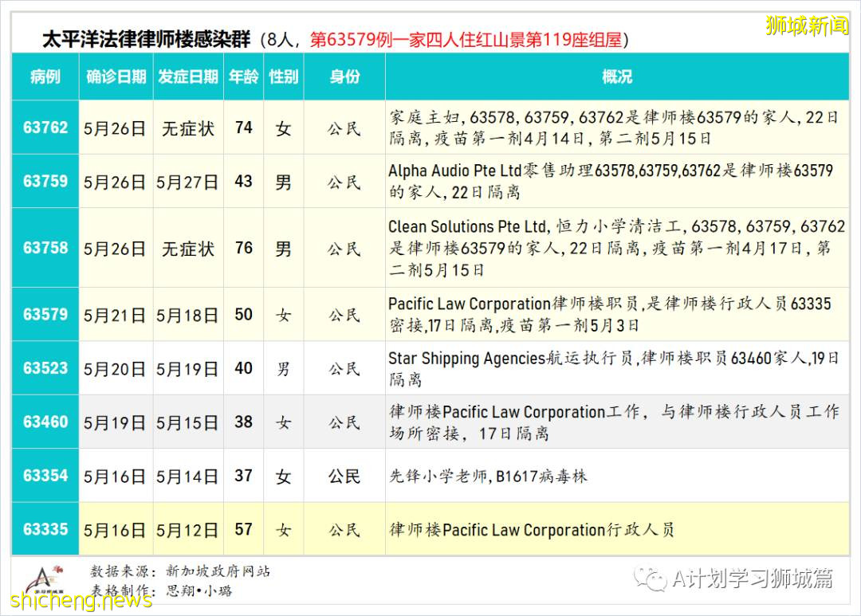The image size is (861, 616).
Task: Select the 无症状 cell for case 63762
Action: pyautogui.click(x=187, y=128)
